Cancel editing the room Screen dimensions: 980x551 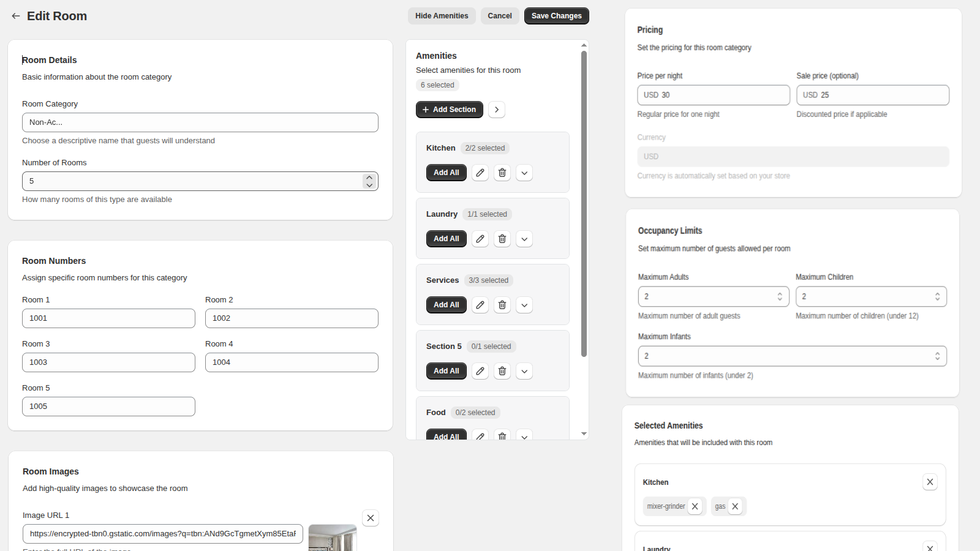point(500,15)
